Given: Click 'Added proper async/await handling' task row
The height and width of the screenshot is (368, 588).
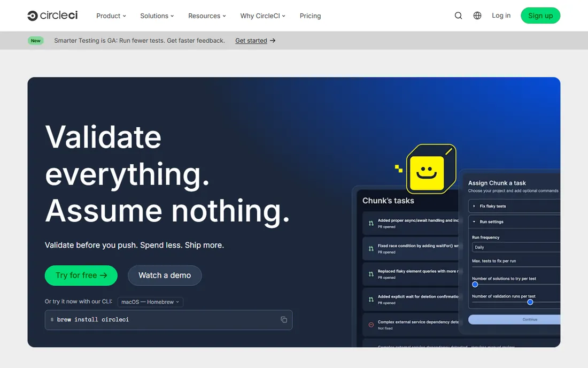Looking at the screenshot, I should pyautogui.click(x=411, y=223).
